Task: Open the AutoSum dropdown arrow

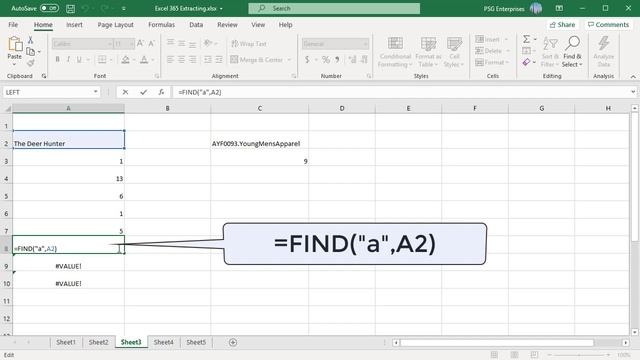Action: [x=535, y=39]
